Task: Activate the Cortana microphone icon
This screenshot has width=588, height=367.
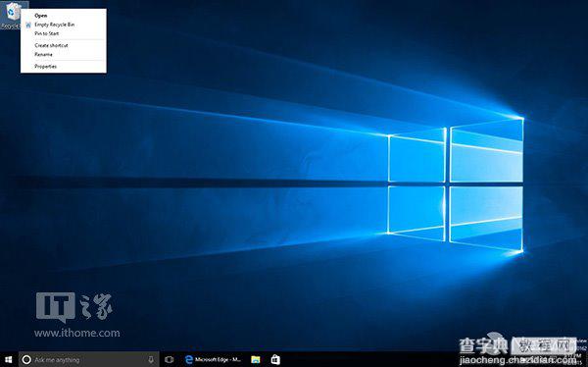Action: 151,359
